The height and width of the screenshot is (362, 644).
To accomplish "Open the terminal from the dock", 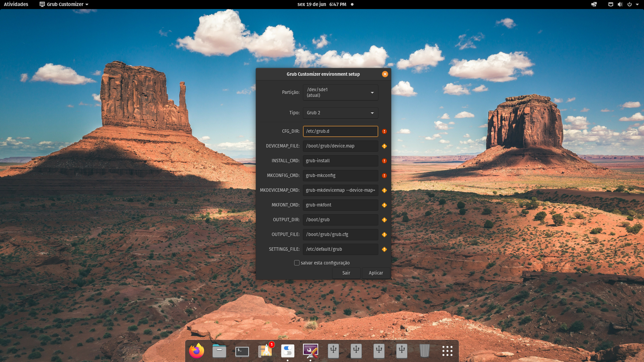I will pyautogui.click(x=242, y=351).
